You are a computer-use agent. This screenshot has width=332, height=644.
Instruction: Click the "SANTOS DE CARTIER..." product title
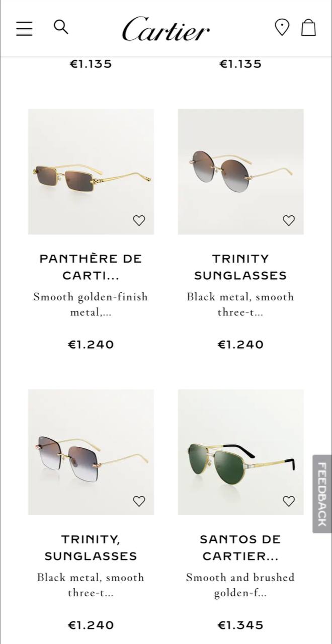240,548
